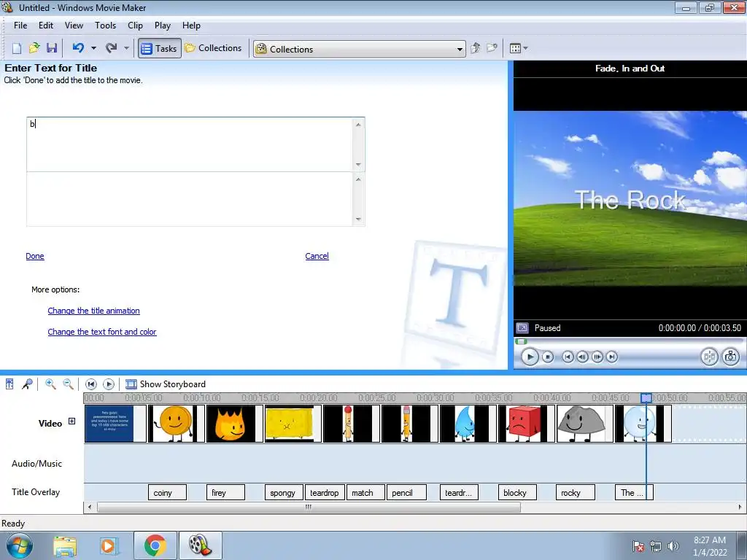Screen dimensions: 747x560
Task: Click the preview seek bar
Action: pyautogui.click(x=630, y=341)
